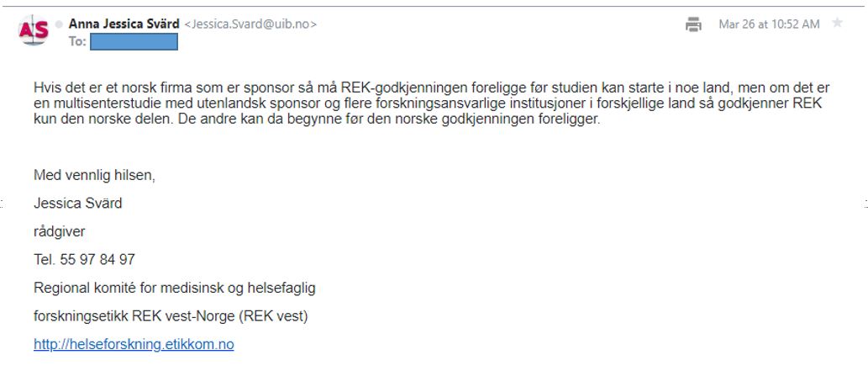Viewport: 868px width, 371px height.
Task: Open the helseforskning.etikkom.no link
Action: (x=134, y=345)
